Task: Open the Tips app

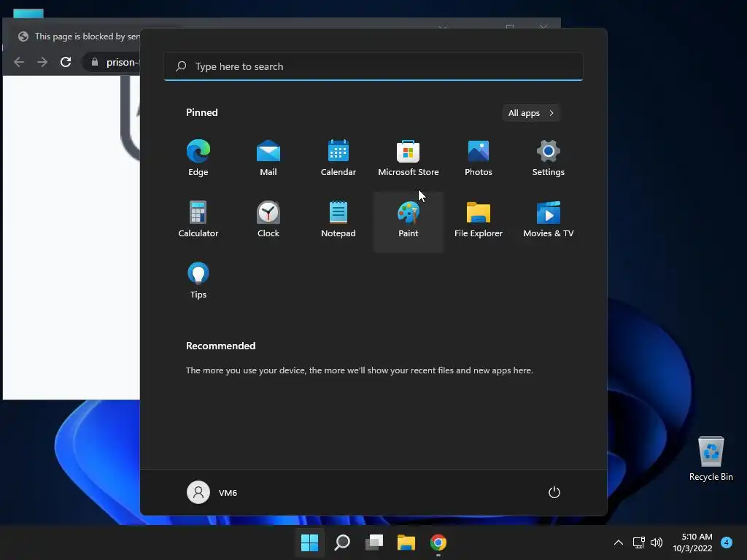Action: point(198,281)
